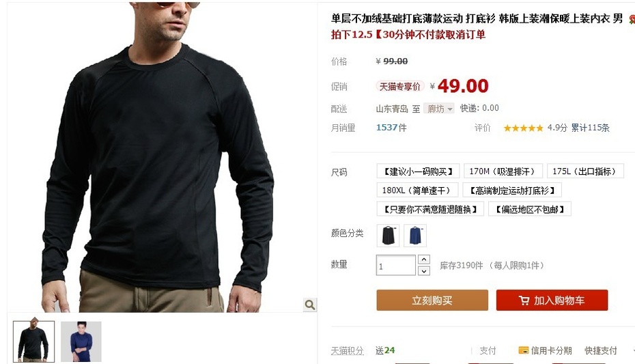Increase quantity with the up arrow
635x364 pixels.
click(423, 260)
